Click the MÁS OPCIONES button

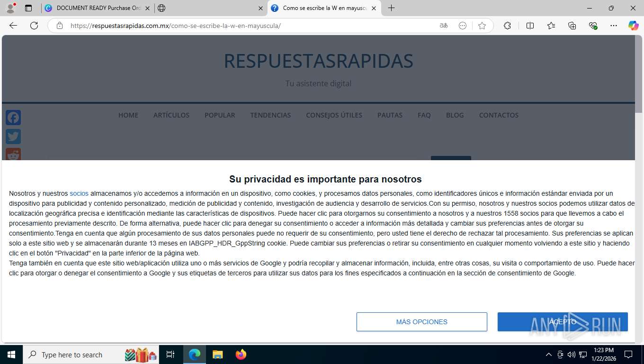point(421,322)
